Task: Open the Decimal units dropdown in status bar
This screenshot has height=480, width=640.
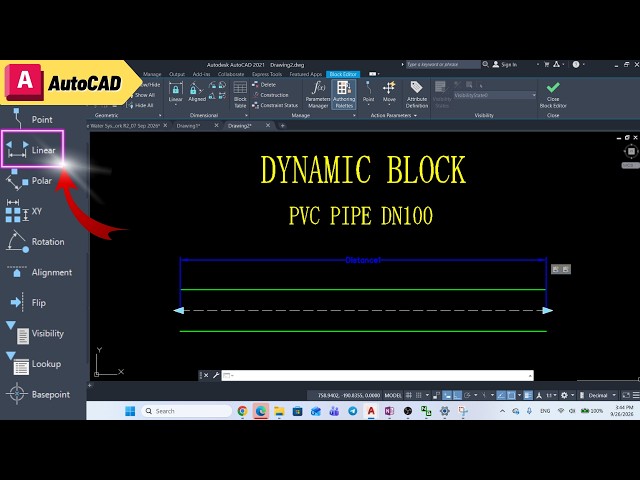Action: [x=614, y=395]
